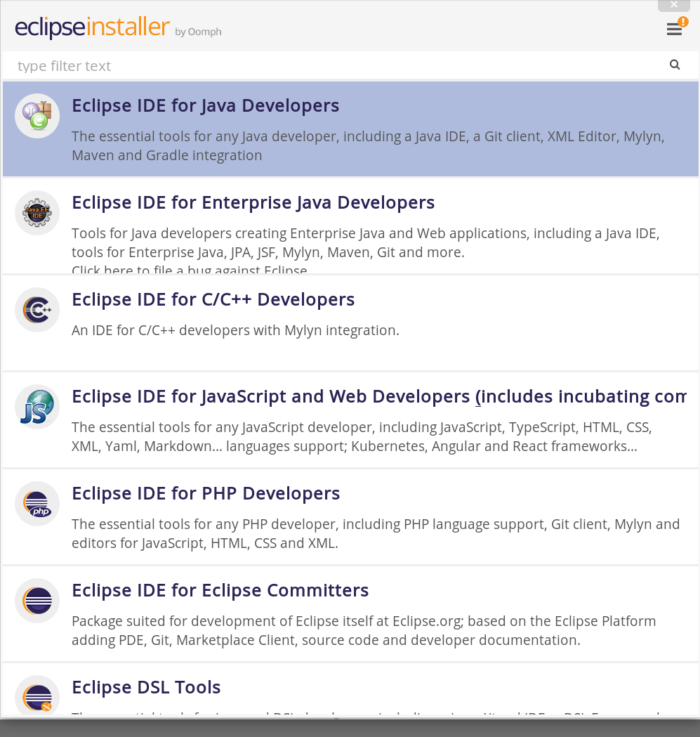
Task: Click the search magnifier icon
Action: pyautogui.click(x=675, y=65)
